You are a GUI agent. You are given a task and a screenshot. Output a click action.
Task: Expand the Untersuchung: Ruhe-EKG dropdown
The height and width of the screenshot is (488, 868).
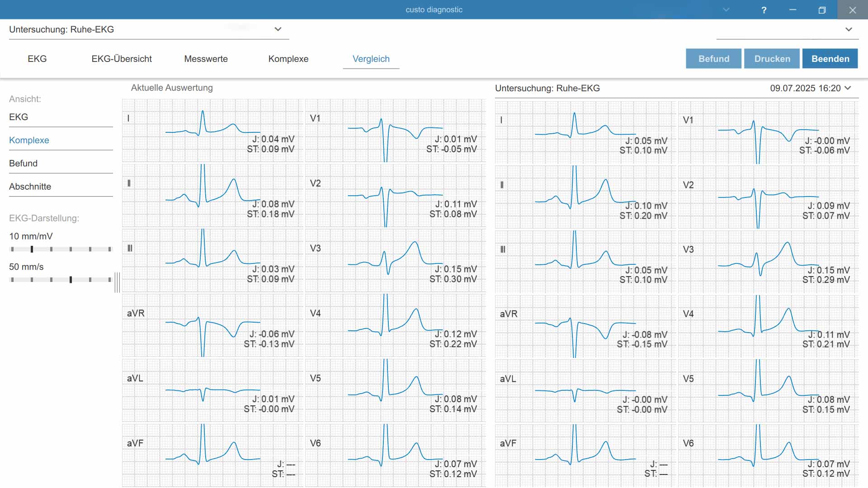(x=278, y=29)
